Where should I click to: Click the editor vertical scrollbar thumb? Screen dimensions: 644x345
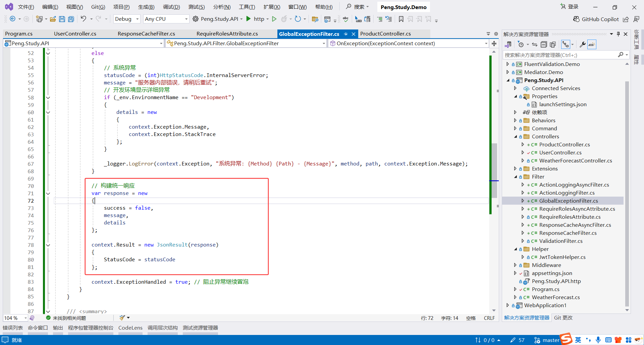pyautogui.click(x=494, y=171)
